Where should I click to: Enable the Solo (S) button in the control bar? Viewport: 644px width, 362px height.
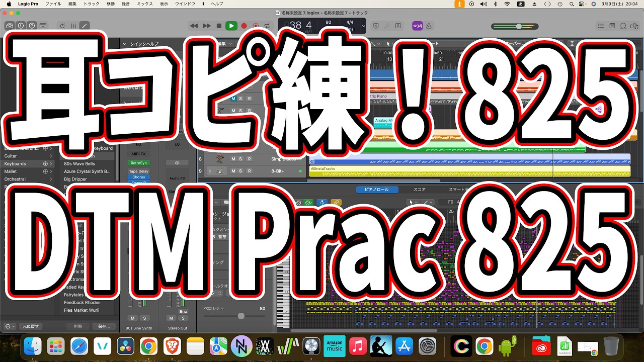point(398,26)
